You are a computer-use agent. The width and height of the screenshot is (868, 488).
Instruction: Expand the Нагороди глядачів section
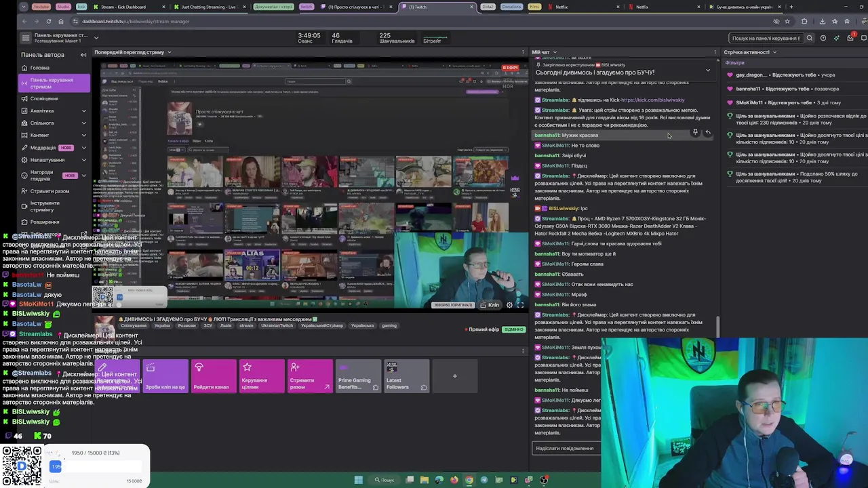click(83, 176)
